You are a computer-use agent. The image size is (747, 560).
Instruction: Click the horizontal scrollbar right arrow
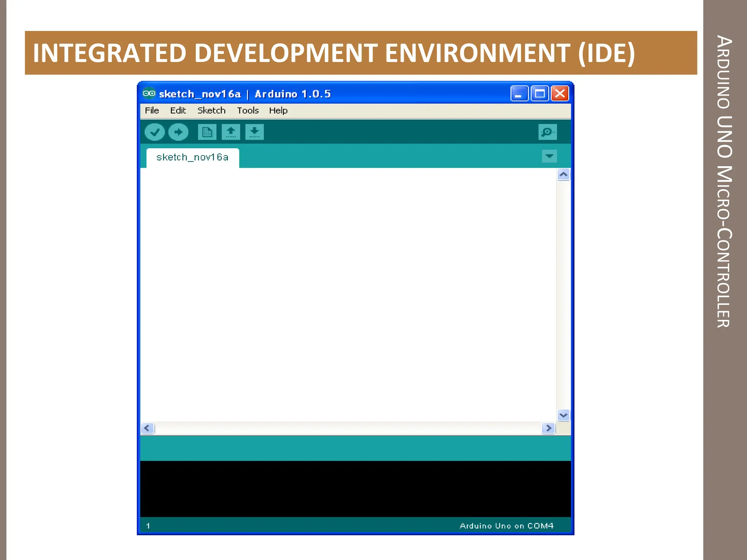549,428
